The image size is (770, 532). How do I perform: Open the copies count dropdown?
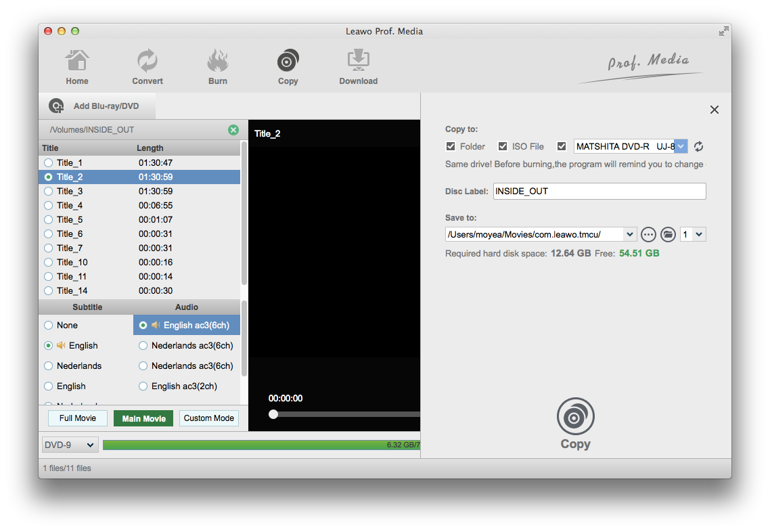(x=699, y=234)
